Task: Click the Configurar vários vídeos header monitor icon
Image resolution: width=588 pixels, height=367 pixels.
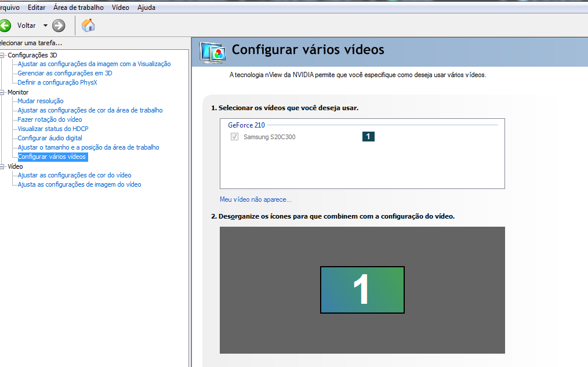Action: pyautogui.click(x=213, y=53)
